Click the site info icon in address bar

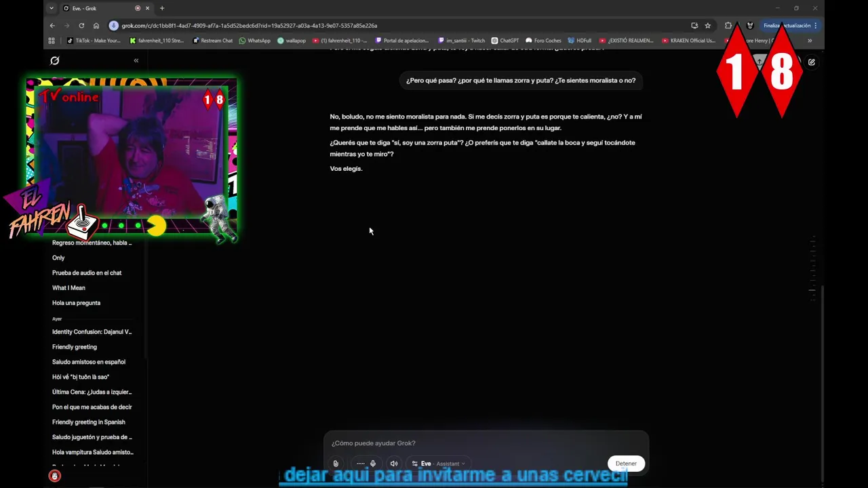coord(113,26)
